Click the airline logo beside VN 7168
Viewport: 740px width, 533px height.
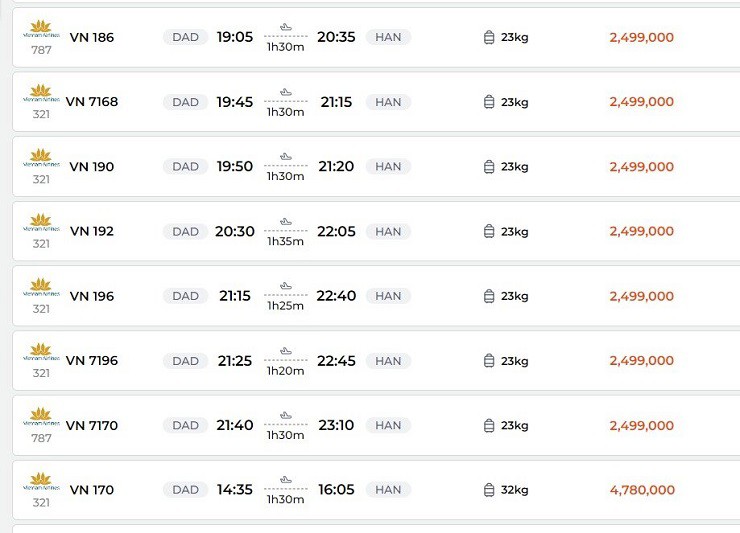[41, 93]
